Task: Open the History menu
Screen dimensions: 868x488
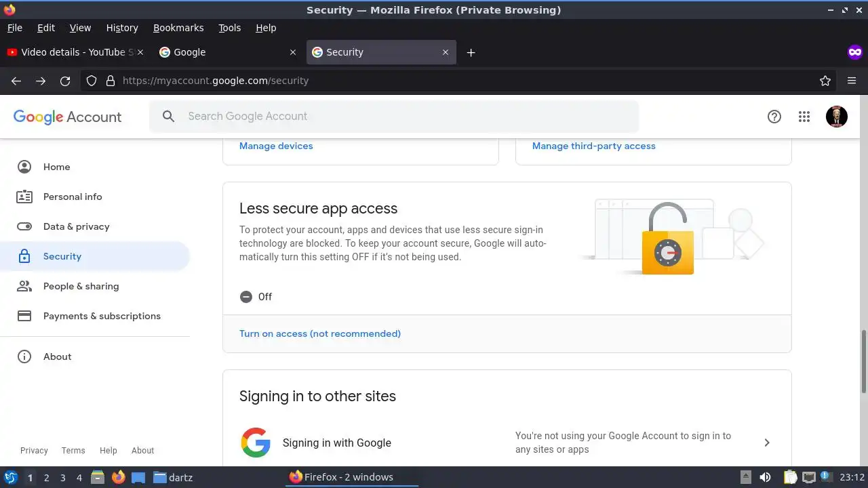Action: (x=122, y=28)
